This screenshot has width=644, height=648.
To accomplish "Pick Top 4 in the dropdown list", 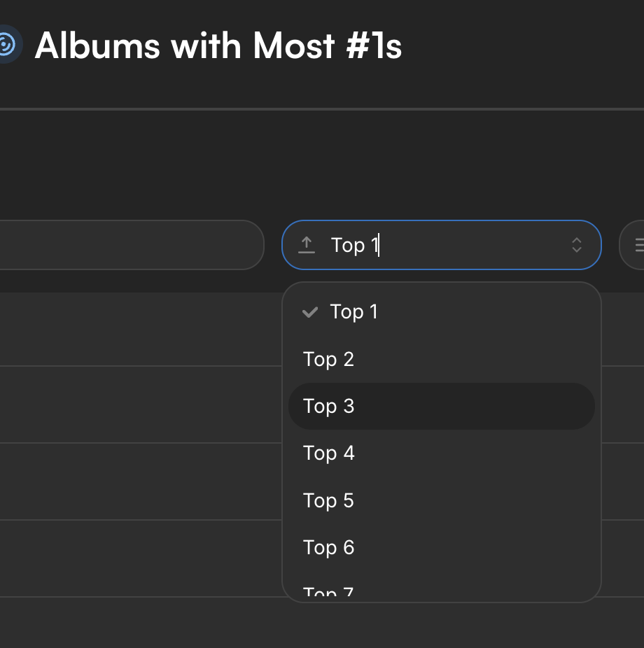I will (x=442, y=453).
